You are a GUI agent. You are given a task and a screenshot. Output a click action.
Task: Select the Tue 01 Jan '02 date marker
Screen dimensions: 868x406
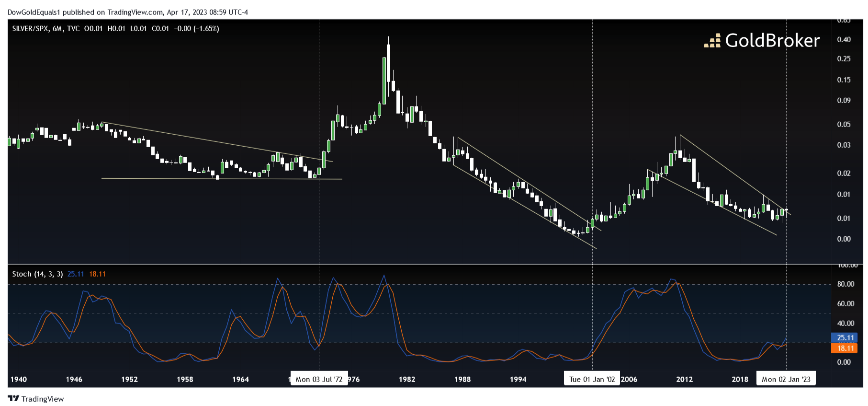coord(592,379)
